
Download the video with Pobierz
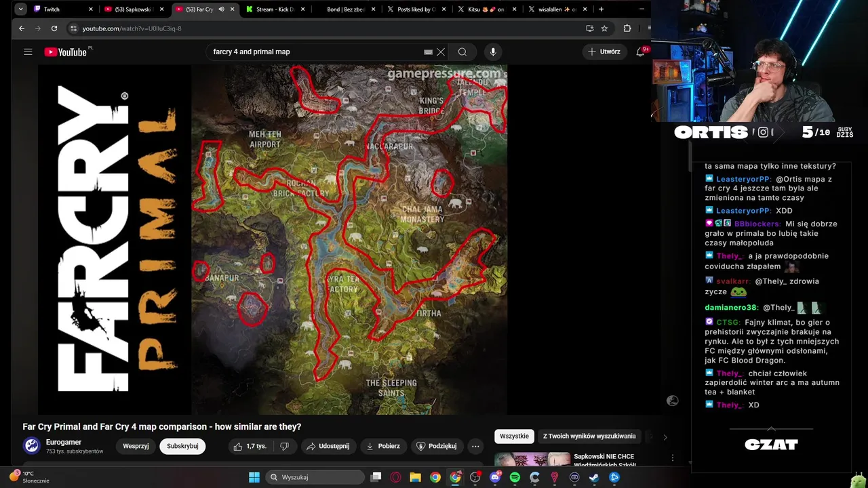click(382, 446)
